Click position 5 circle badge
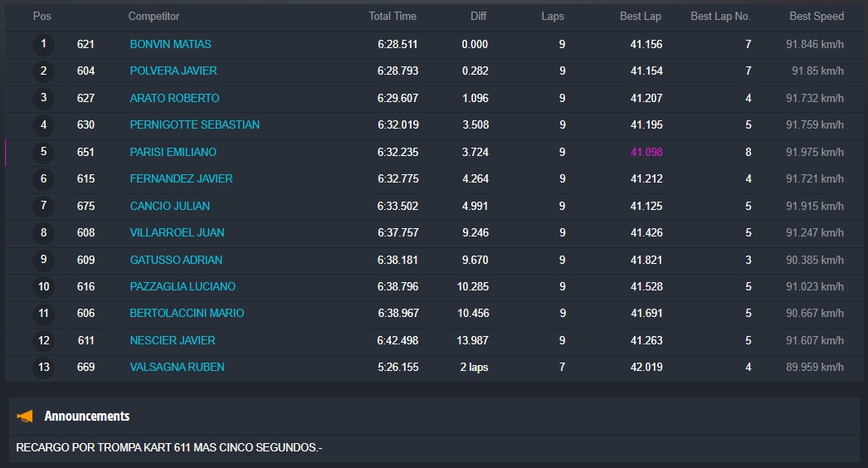 click(x=44, y=152)
